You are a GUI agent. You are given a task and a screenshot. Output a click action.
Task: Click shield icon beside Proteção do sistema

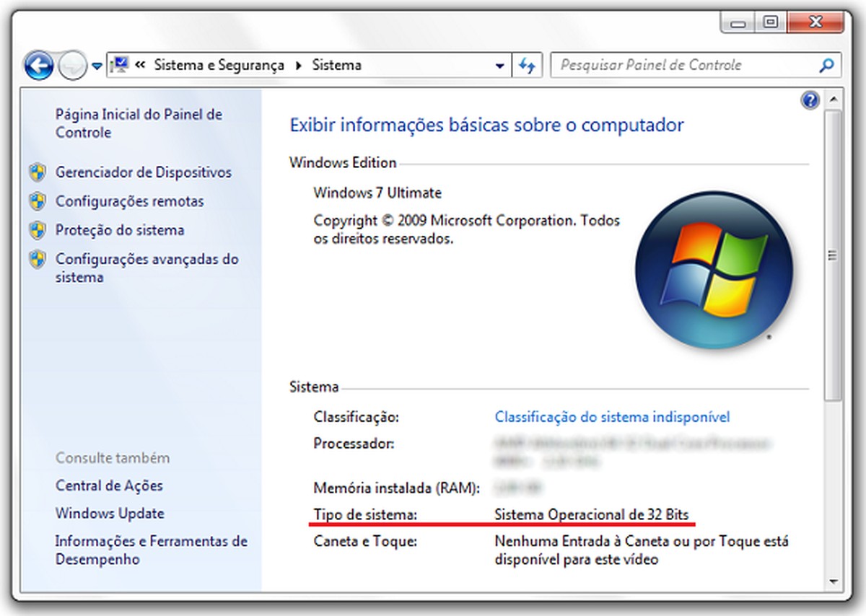coord(38,230)
